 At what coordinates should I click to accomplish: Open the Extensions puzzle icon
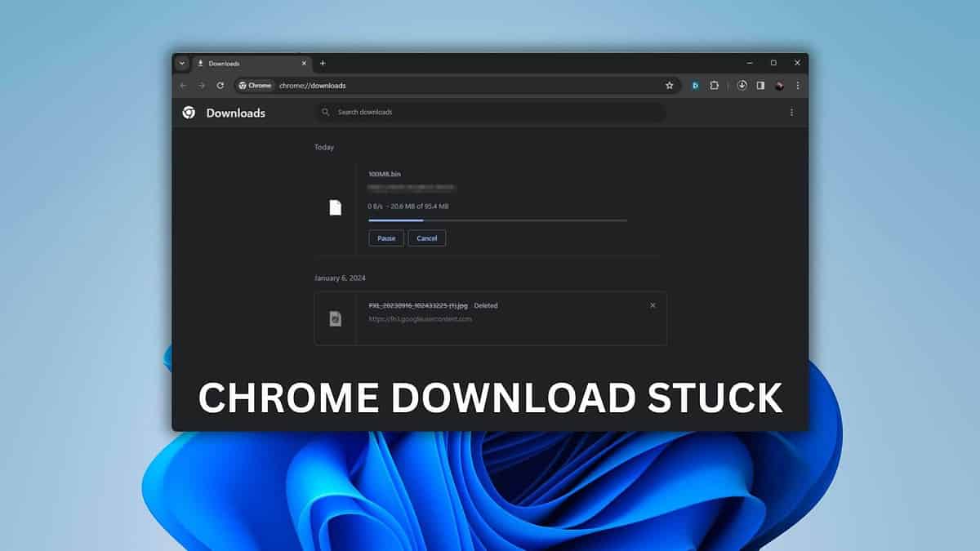715,85
